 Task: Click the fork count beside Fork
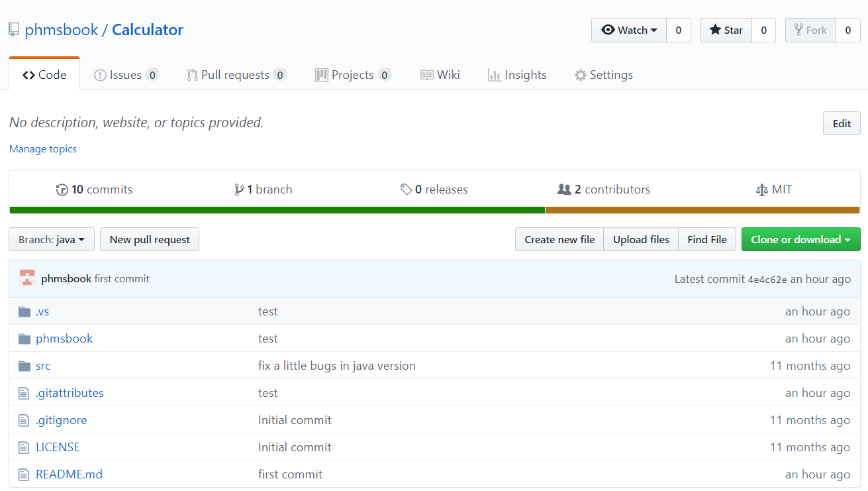pyautogui.click(x=847, y=30)
